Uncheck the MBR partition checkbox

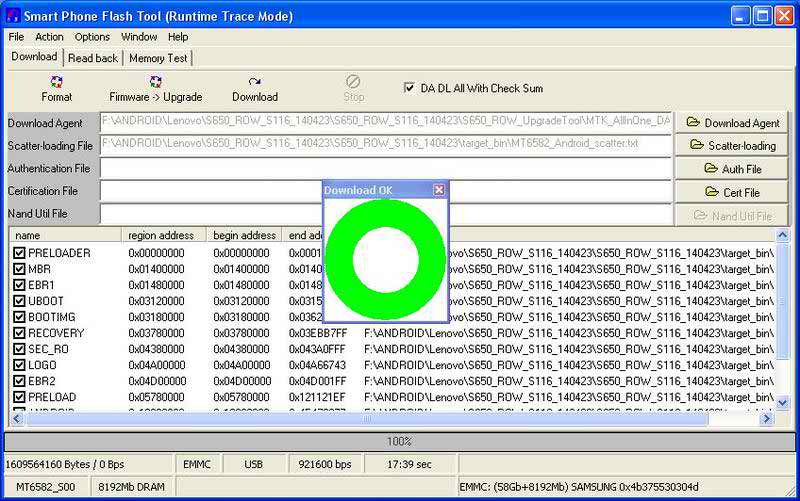[x=19, y=269]
